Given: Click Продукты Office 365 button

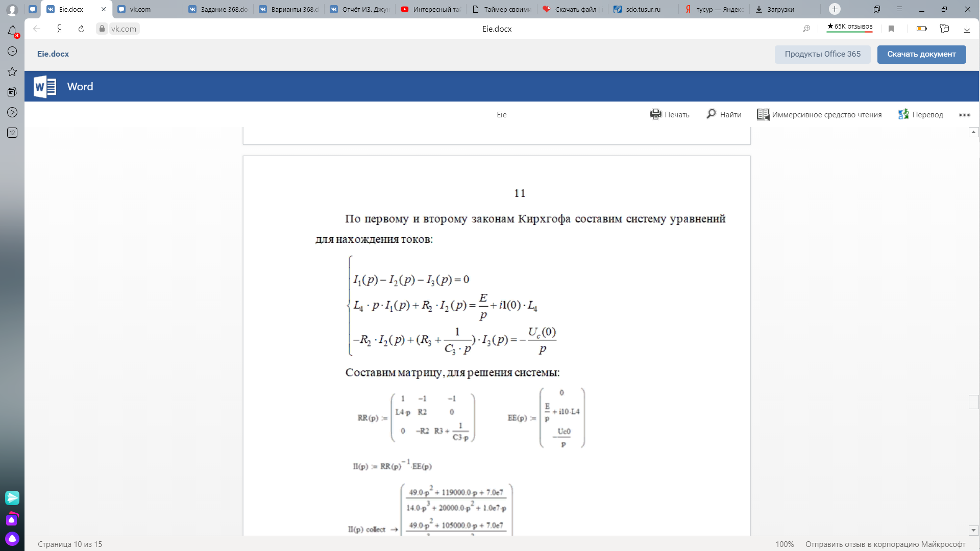Looking at the screenshot, I should point(822,54).
